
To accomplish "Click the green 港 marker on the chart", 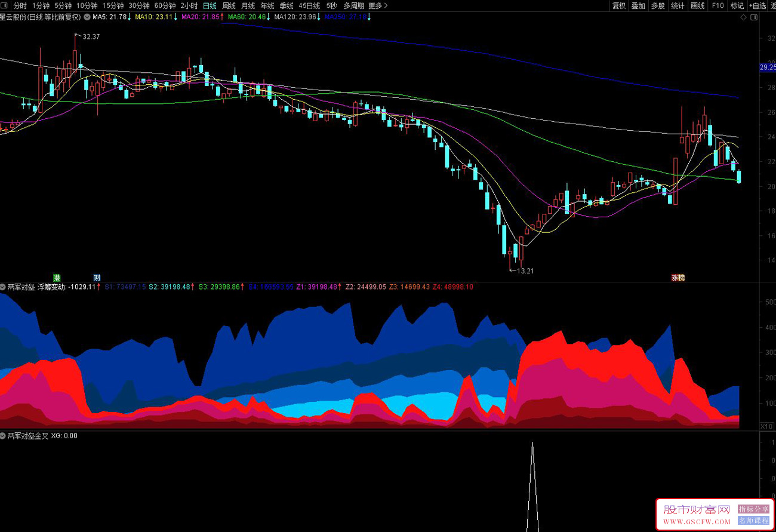I will [x=57, y=278].
